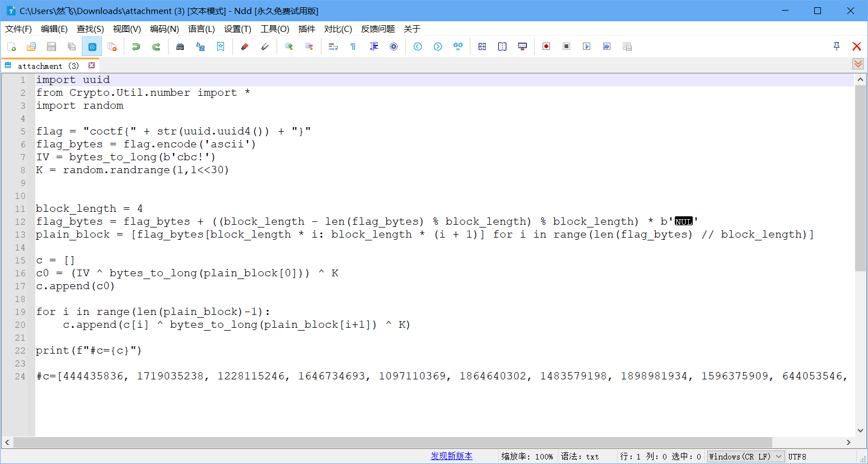Click the horizontal scrollbar right arrow
This screenshot has width=868, height=464.
click(848, 442)
